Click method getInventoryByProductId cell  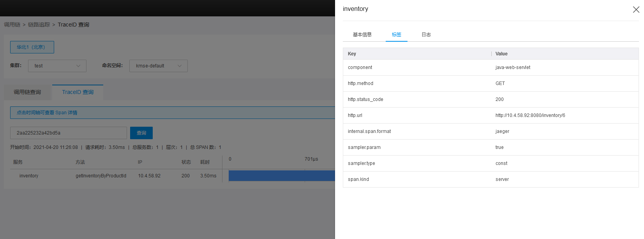pyautogui.click(x=101, y=176)
